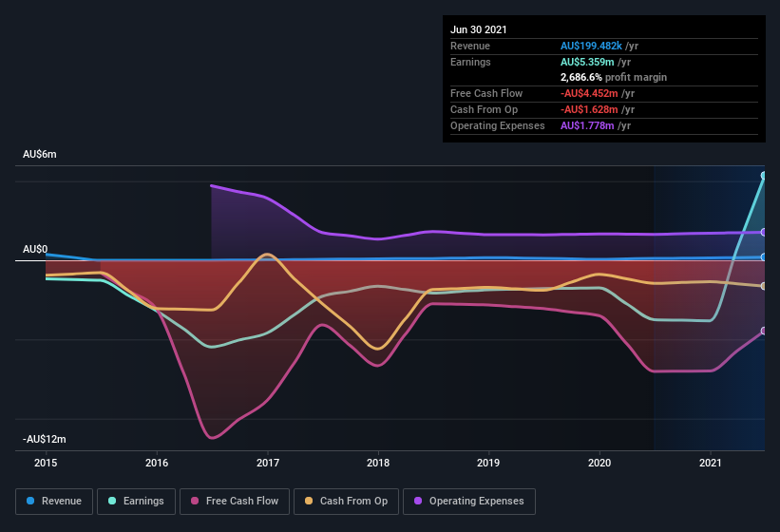Click the AU$5.359m Earnings tooltip value

(x=587, y=62)
